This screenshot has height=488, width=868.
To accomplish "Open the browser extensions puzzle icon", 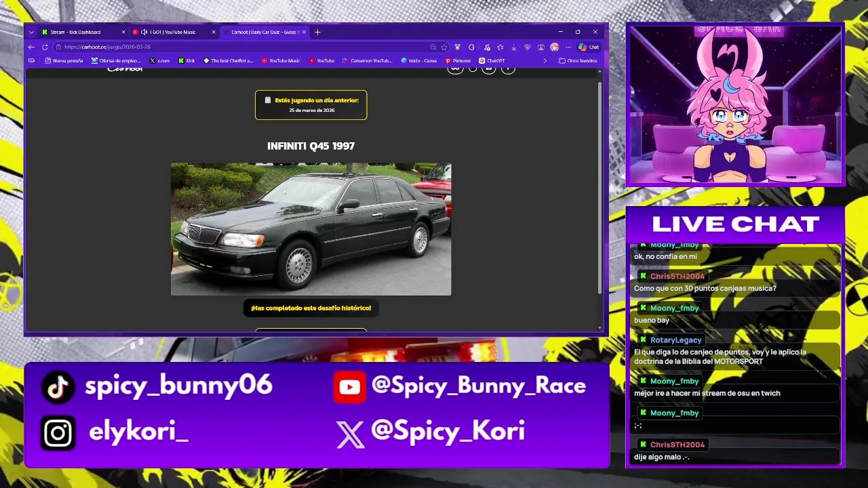I will [471, 47].
